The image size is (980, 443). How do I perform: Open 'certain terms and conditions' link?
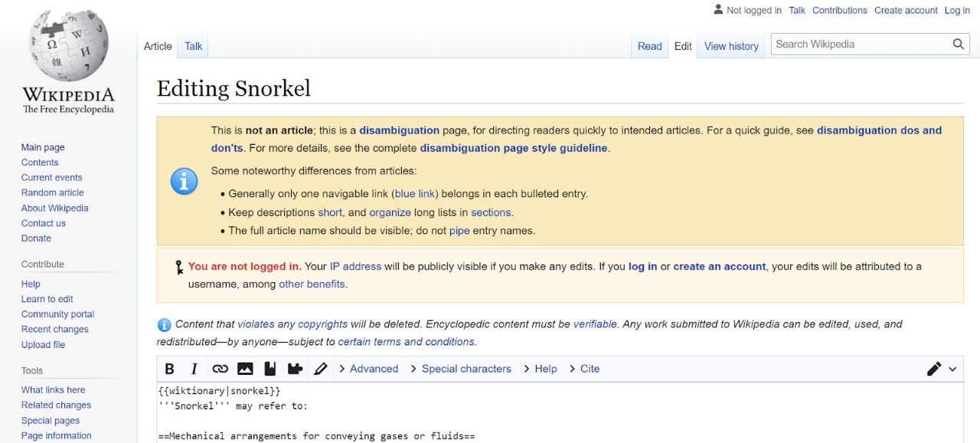(407, 342)
